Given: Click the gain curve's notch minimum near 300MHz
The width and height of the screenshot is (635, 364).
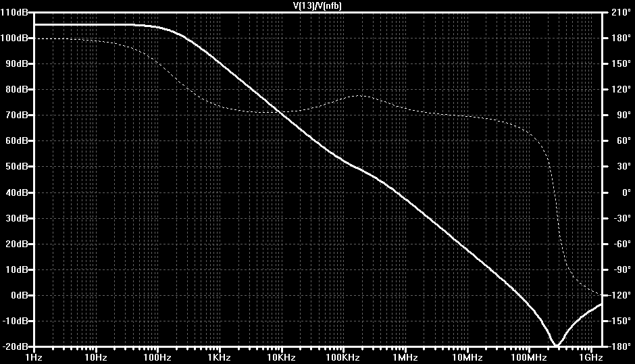Looking at the screenshot, I should pyautogui.click(x=557, y=344).
